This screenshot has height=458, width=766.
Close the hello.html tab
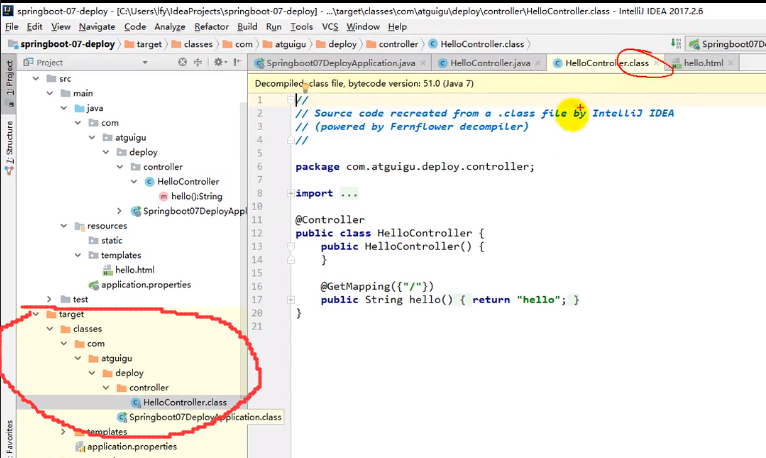730,63
